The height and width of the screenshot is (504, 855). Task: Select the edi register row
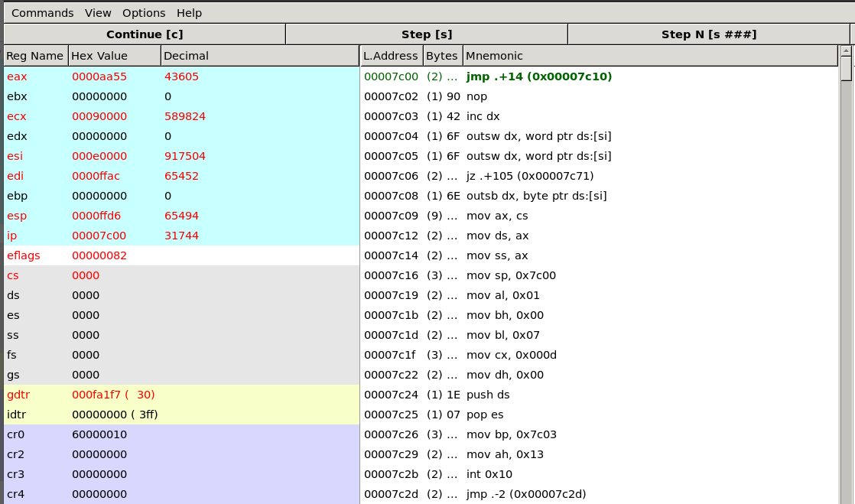pyautogui.click(x=181, y=176)
